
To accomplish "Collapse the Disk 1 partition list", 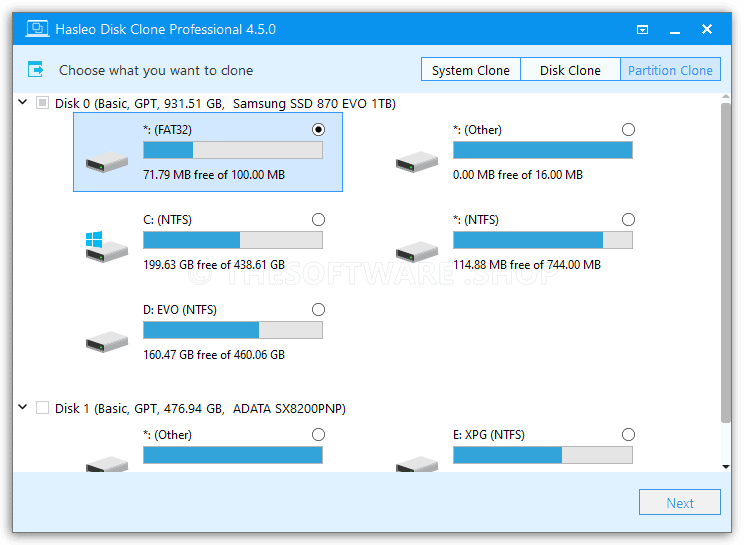I will tap(22, 407).
